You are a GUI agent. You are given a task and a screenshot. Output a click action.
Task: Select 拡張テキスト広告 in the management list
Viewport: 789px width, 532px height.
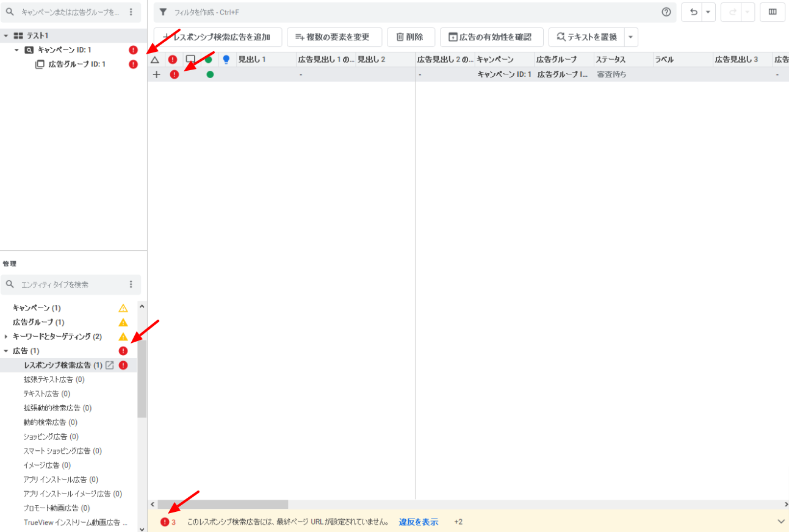pos(54,379)
